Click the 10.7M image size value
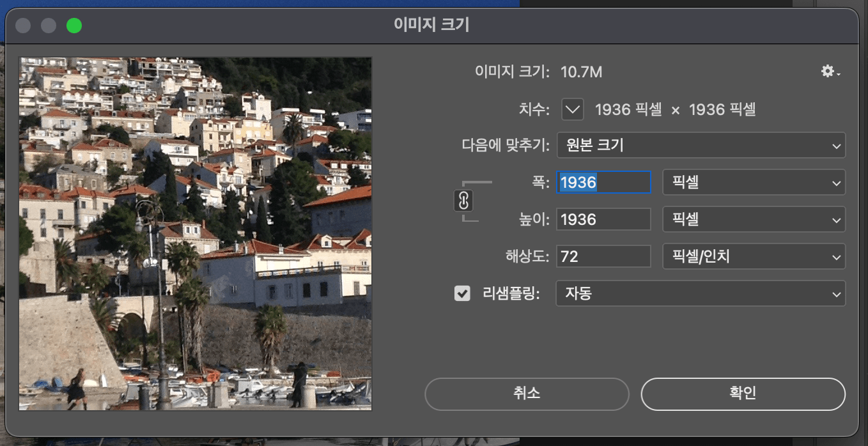This screenshot has width=868, height=446. (x=582, y=72)
